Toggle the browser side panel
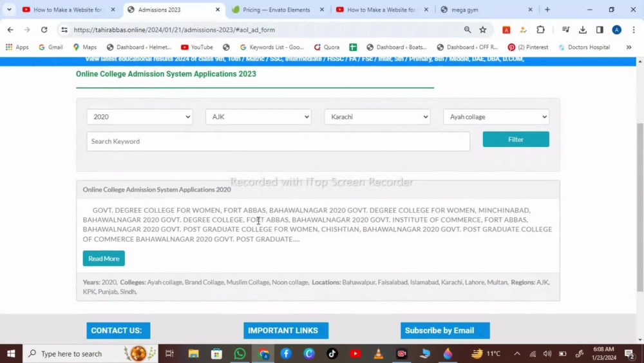 tap(600, 30)
